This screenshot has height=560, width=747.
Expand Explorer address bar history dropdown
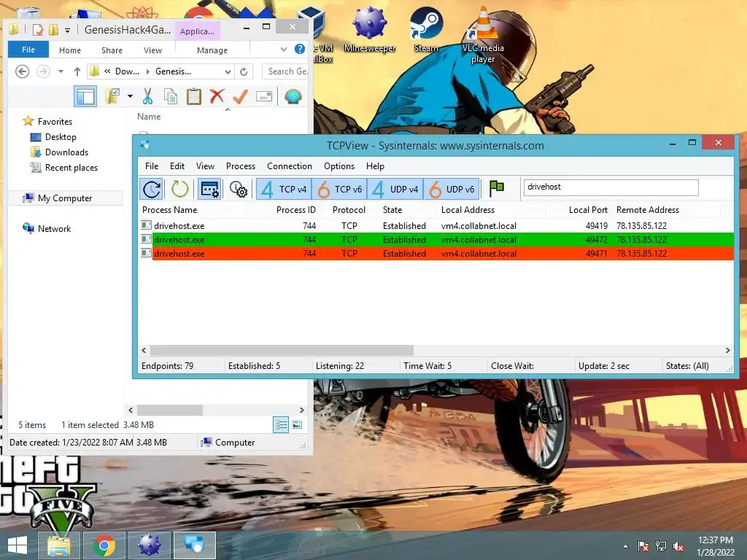pyautogui.click(x=228, y=72)
